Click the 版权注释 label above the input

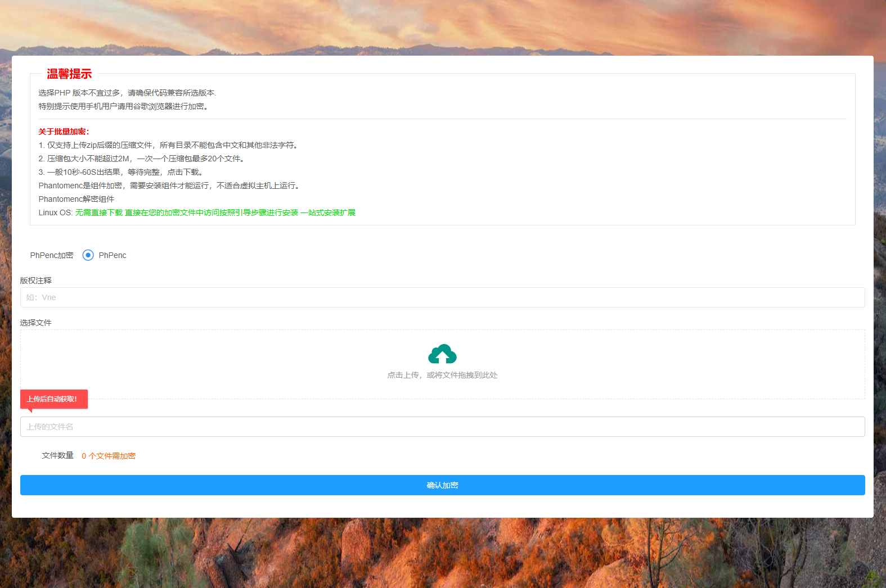[35, 281]
